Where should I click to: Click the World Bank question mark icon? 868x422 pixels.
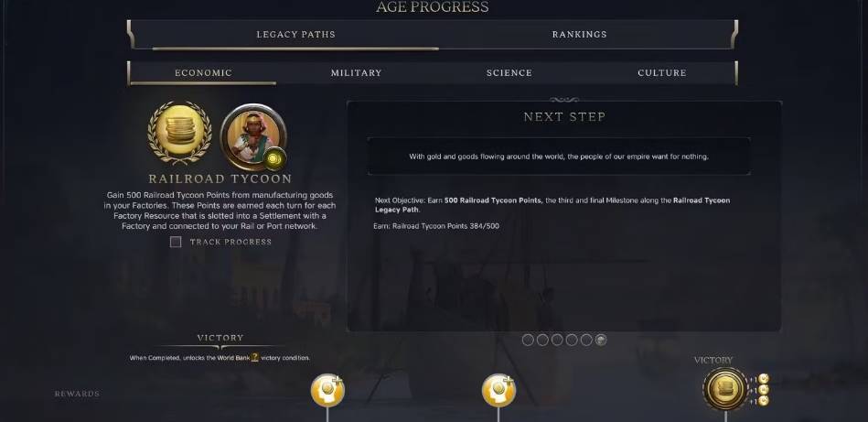pos(254,358)
